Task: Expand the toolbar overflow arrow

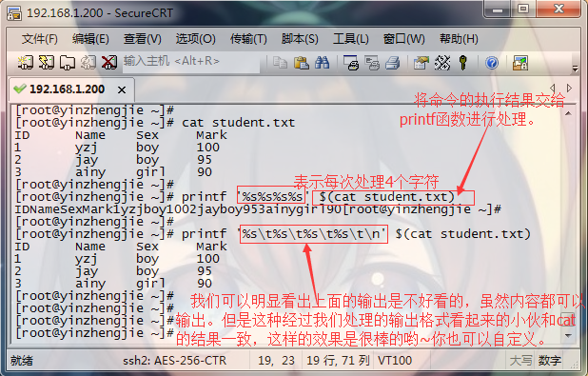Action: [576, 69]
